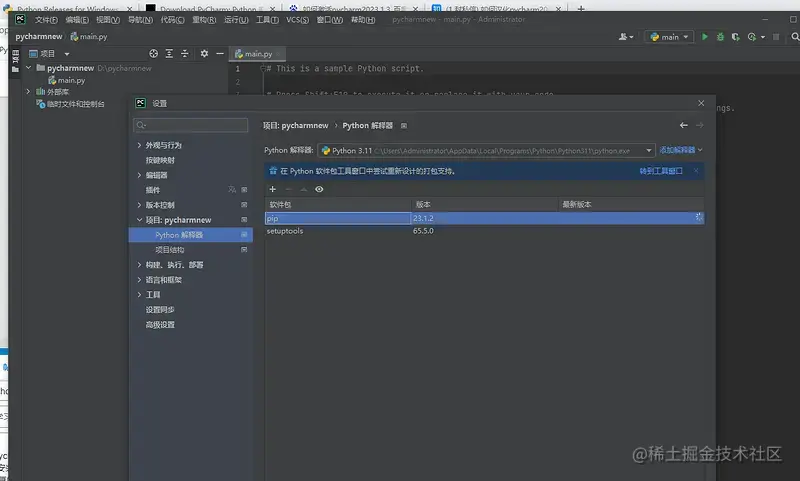Open the Refactor menu

point(204,19)
